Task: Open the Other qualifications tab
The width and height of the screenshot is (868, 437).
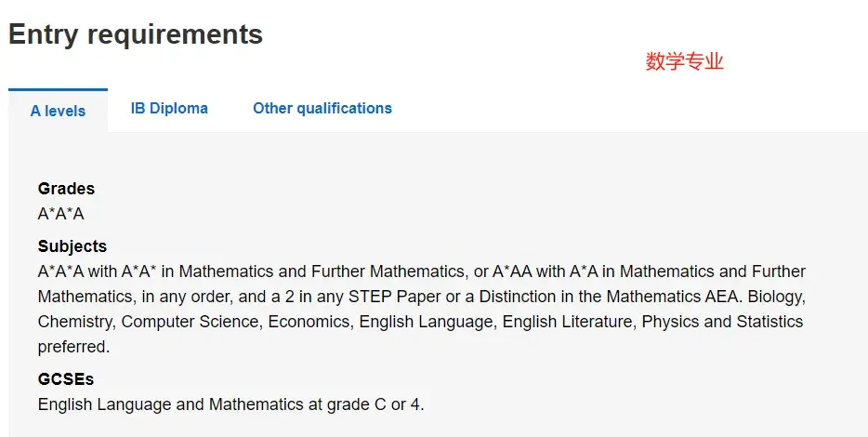Action: (322, 109)
